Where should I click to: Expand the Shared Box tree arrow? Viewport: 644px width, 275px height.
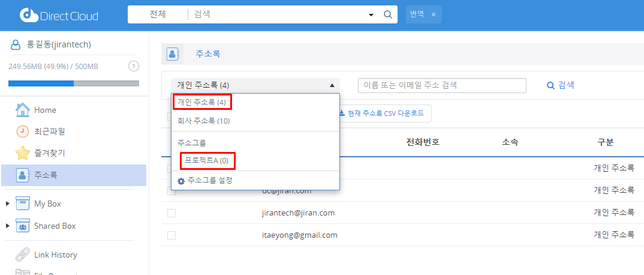click(x=8, y=226)
